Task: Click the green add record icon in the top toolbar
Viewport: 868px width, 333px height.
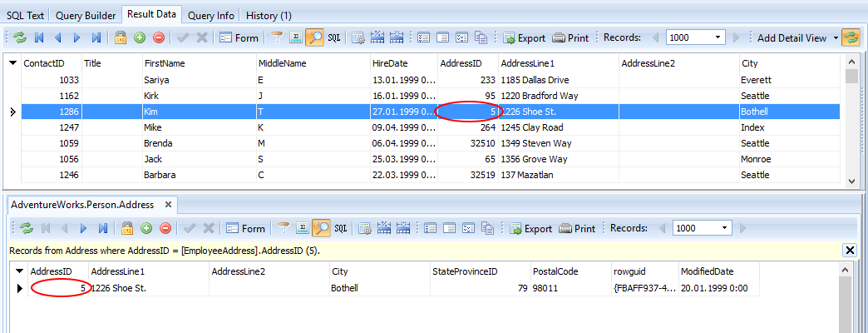Action: (x=139, y=37)
